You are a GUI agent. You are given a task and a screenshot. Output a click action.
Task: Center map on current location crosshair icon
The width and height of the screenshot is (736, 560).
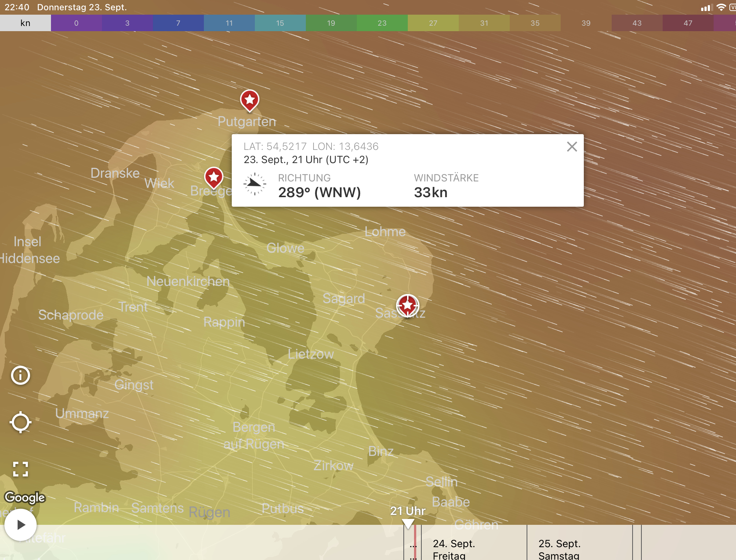21,422
